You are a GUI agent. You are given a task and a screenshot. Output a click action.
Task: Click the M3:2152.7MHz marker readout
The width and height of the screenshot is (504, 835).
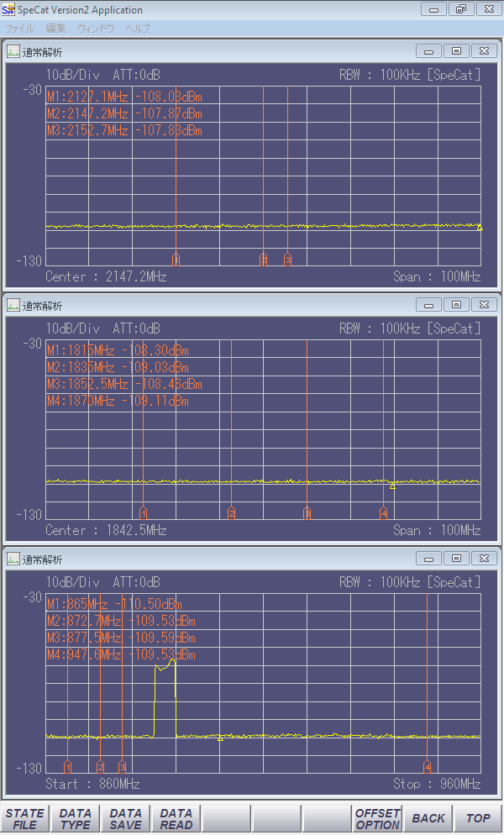[x=124, y=131]
